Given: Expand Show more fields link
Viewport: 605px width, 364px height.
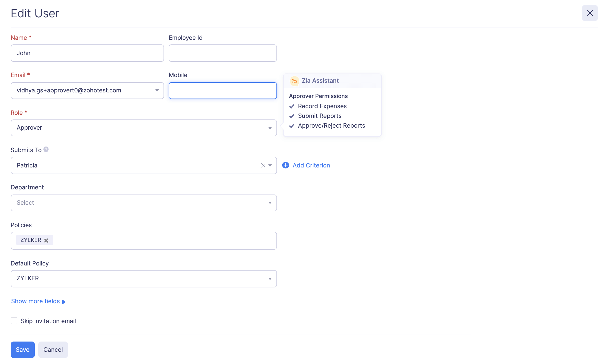Looking at the screenshot, I should coord(35,301).
